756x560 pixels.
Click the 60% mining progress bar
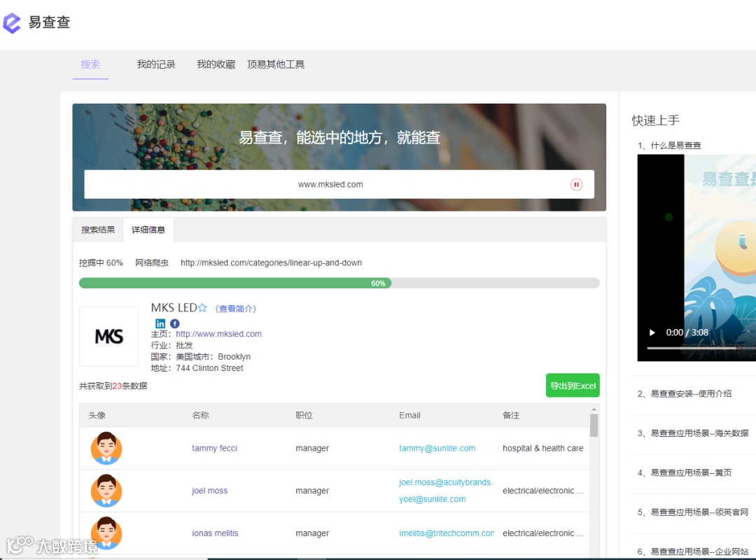click(339, 283)
